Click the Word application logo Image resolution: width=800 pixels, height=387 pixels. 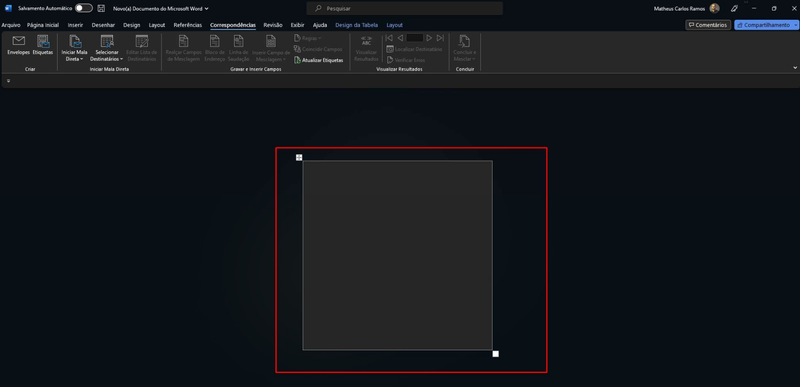click(8, 8)
